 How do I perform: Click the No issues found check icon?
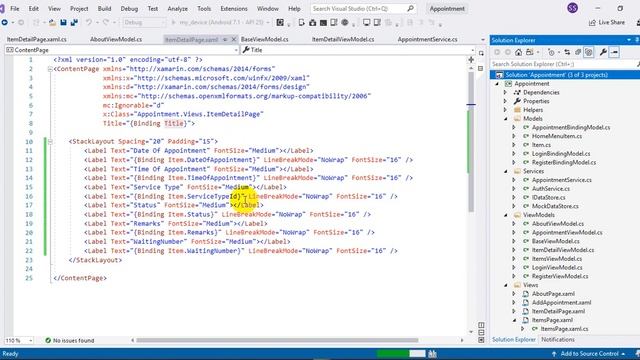click(48, 340)
